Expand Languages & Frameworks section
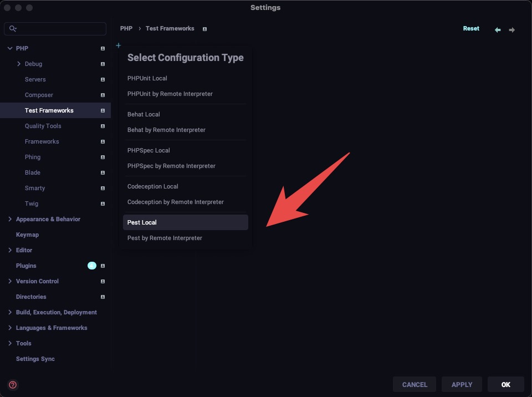The height and width of the screenshot is (397, 532). (x=10, y=328)
